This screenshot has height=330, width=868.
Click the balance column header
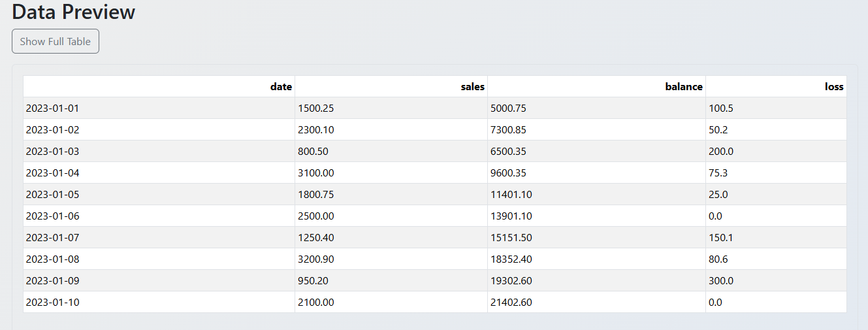tap(596, 86)
